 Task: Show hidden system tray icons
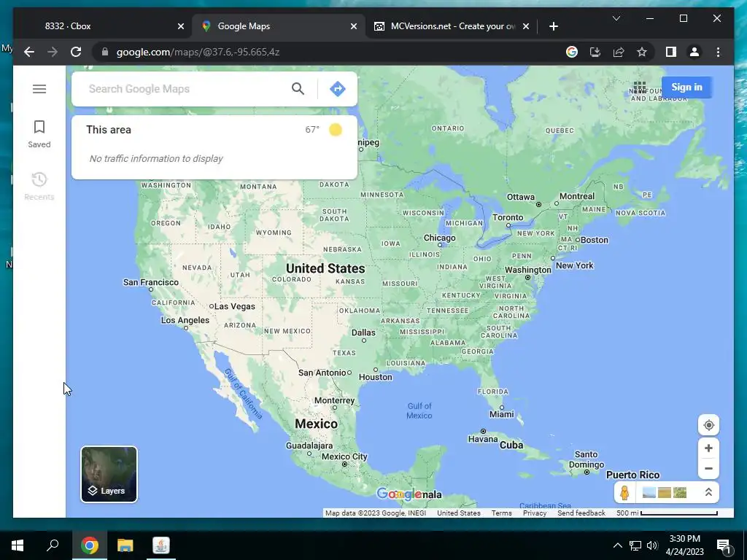(617, 545)
